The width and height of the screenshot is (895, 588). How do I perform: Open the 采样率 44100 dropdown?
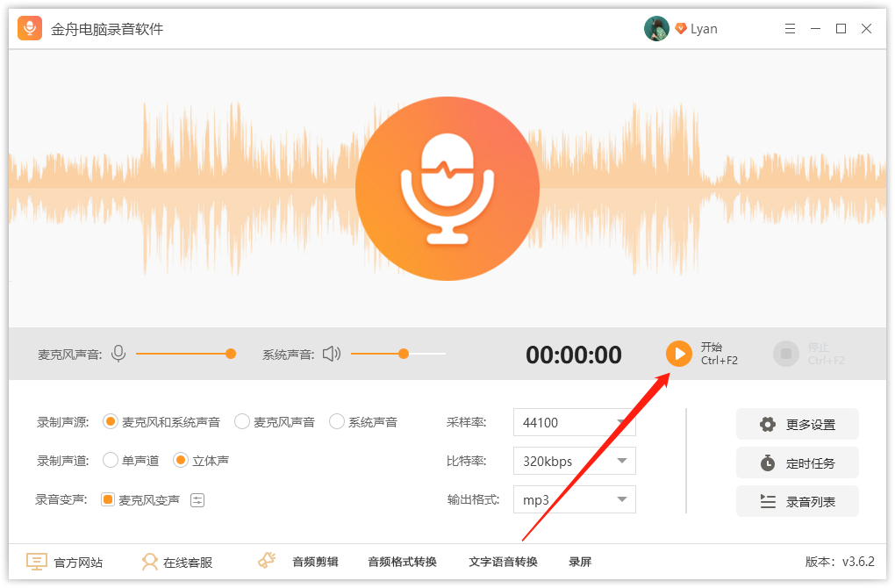(x=574, y=422)
